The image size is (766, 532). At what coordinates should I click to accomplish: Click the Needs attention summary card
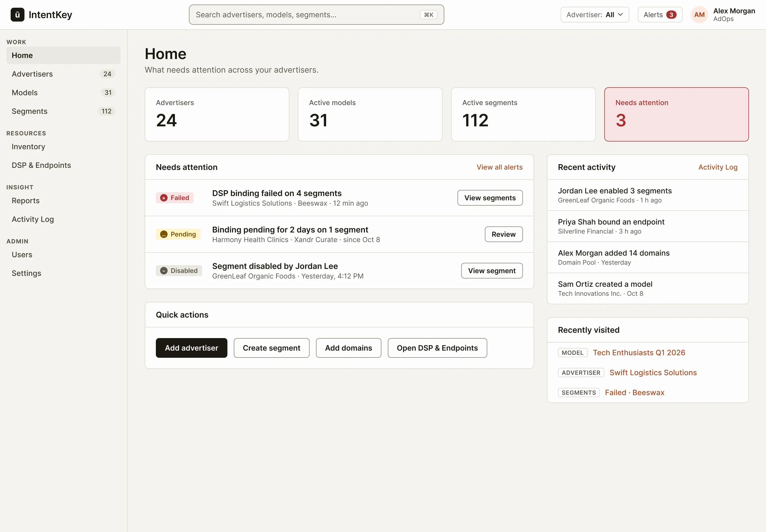coord(676,114)
